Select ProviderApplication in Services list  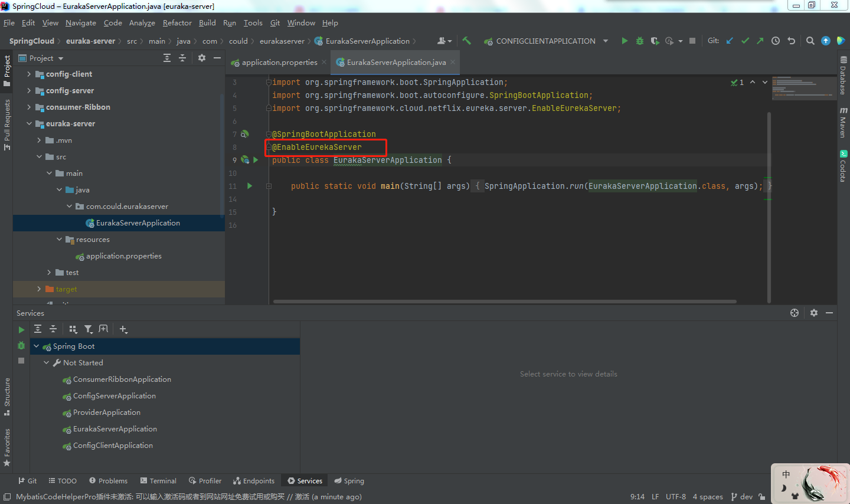click(107, 413)
